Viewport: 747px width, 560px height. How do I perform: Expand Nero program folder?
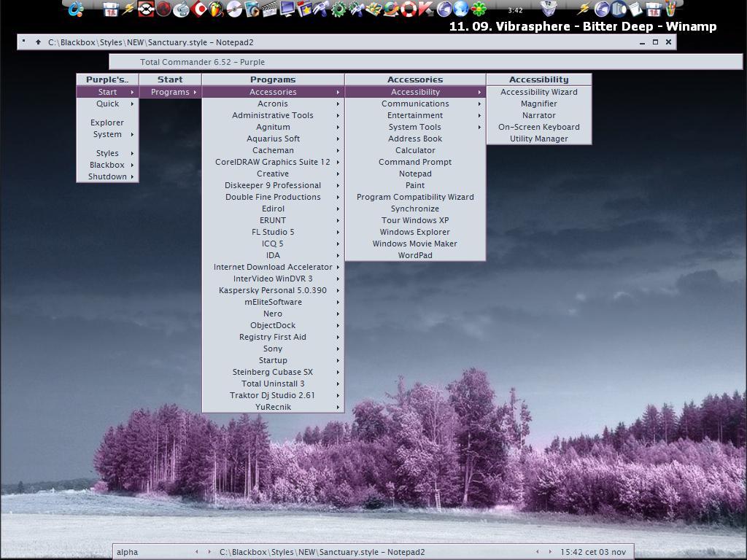[x=273, y=314]
